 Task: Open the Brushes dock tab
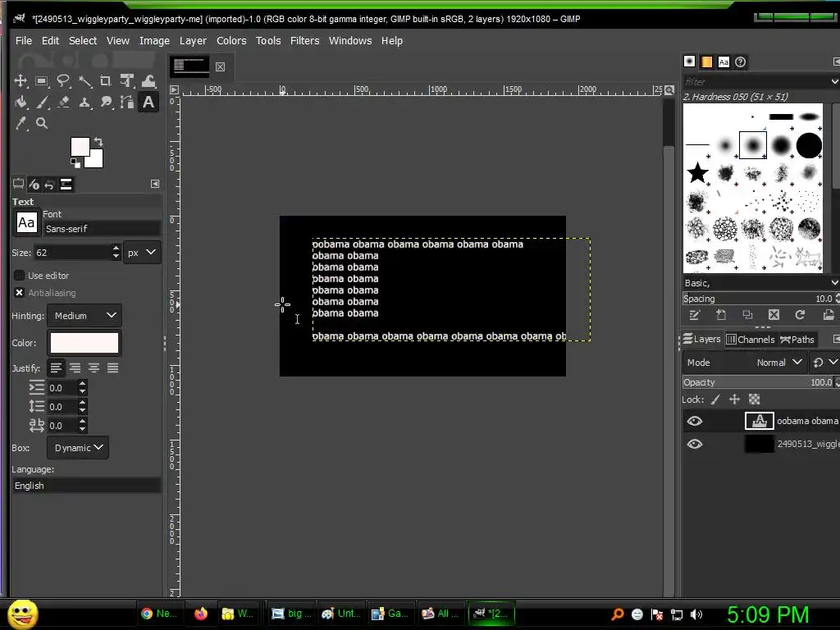689,62
